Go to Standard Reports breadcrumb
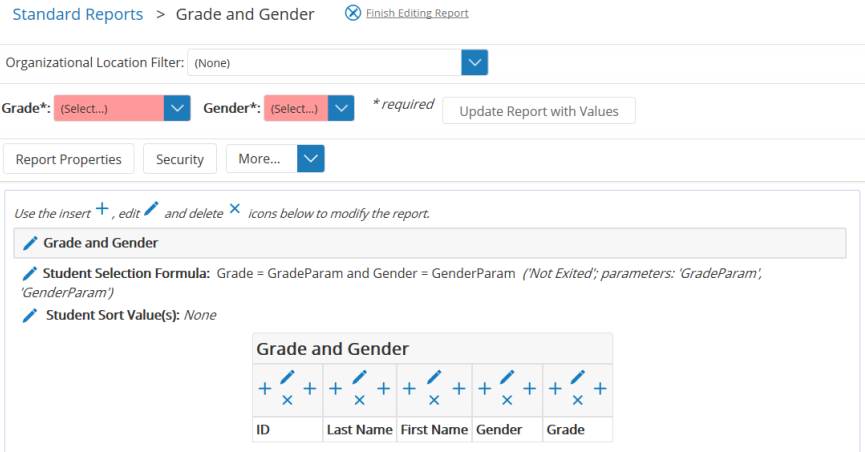This screenshot has height=452, width=865. pyautogui.click(x=77, y=14)
